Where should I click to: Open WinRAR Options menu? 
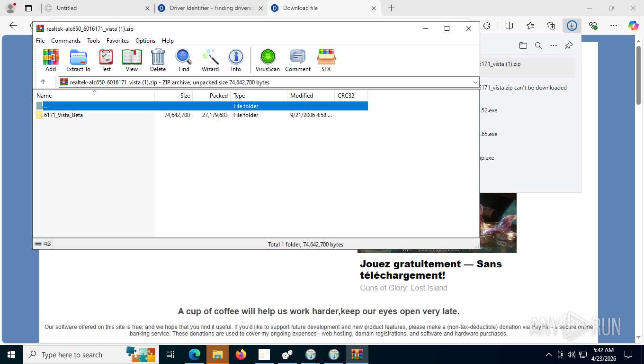pos(145,41)
